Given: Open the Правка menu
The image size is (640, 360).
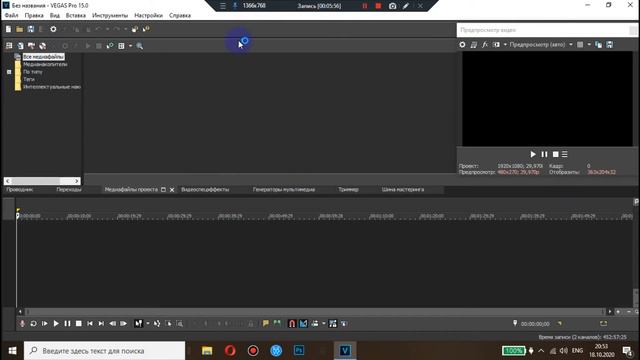Looking at the screenshot, I should pyautogui.click(x=34, y=16).
